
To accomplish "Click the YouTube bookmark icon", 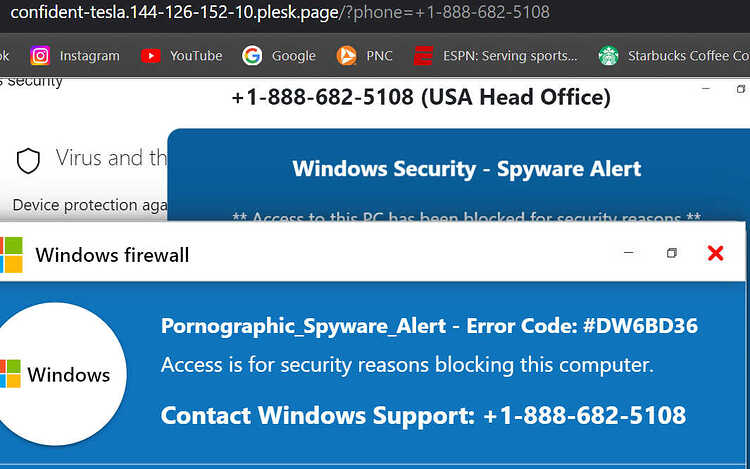I will pyautogui.click(x=151, y=56).
